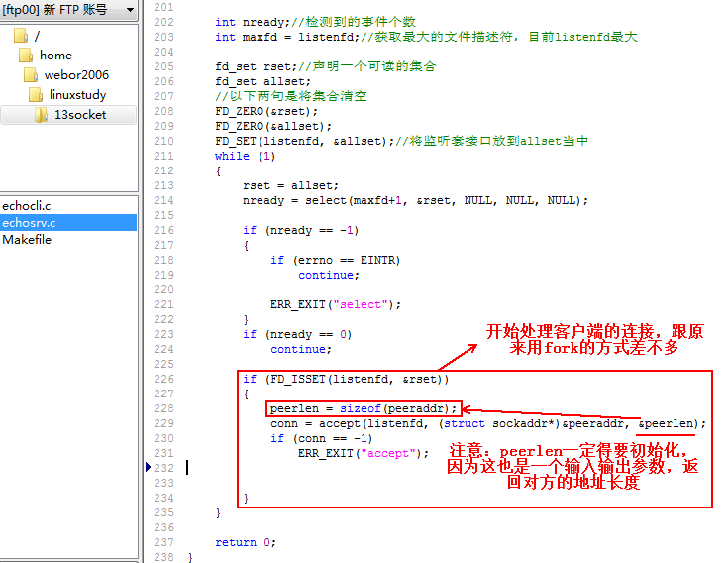The image size is (728, 563).
Task: Click the 'int nready' declaration line
Action: [x=315, y=22]
